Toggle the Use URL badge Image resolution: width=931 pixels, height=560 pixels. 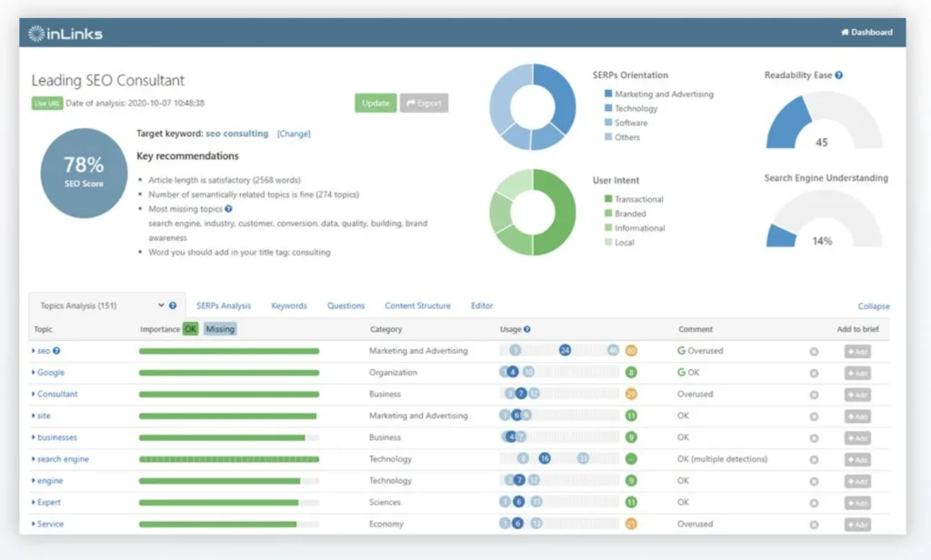(x=46, y=104)
